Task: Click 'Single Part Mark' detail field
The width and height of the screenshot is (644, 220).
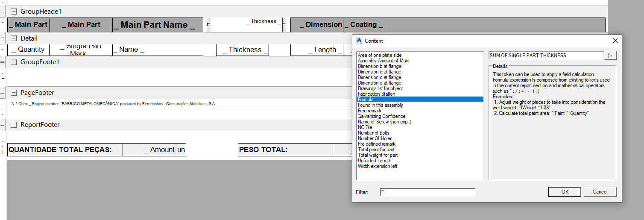Action: 81,50
